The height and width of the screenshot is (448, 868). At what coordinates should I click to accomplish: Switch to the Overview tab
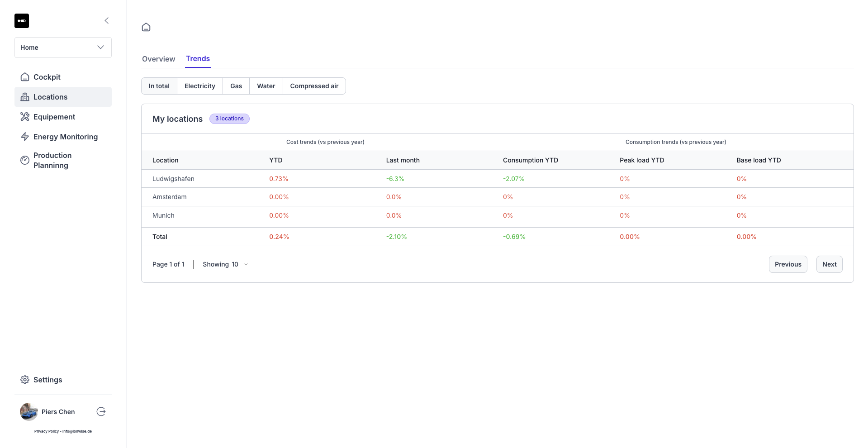[158, 59]
